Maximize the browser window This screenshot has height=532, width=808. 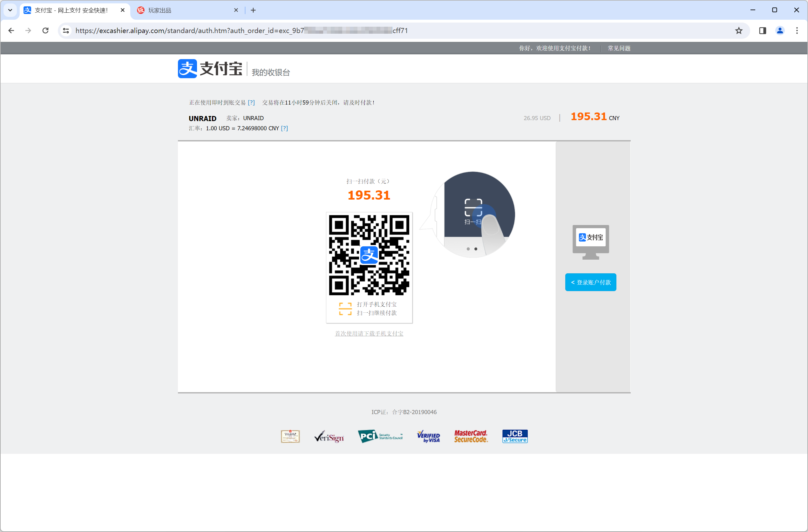pyautogui.click(x=774, y=10)
